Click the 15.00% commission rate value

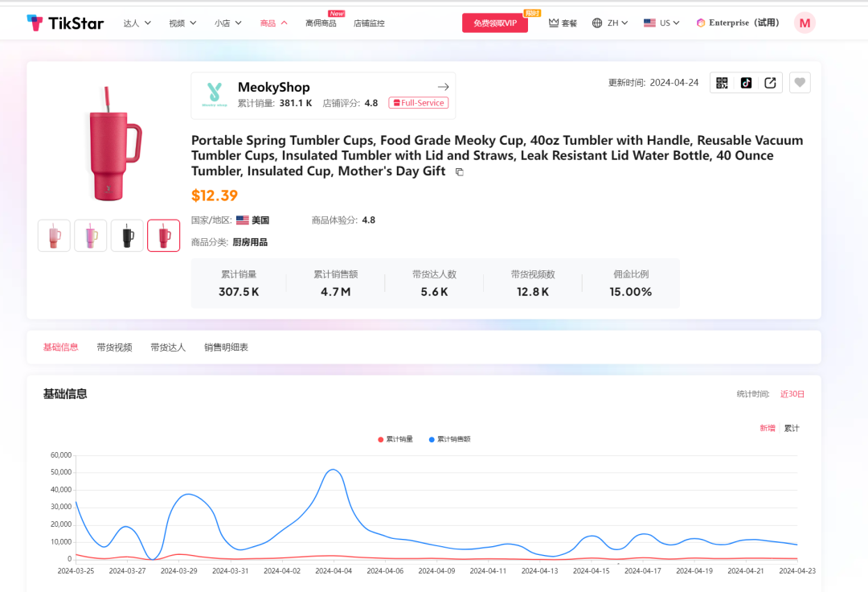[x=631, y=292]
